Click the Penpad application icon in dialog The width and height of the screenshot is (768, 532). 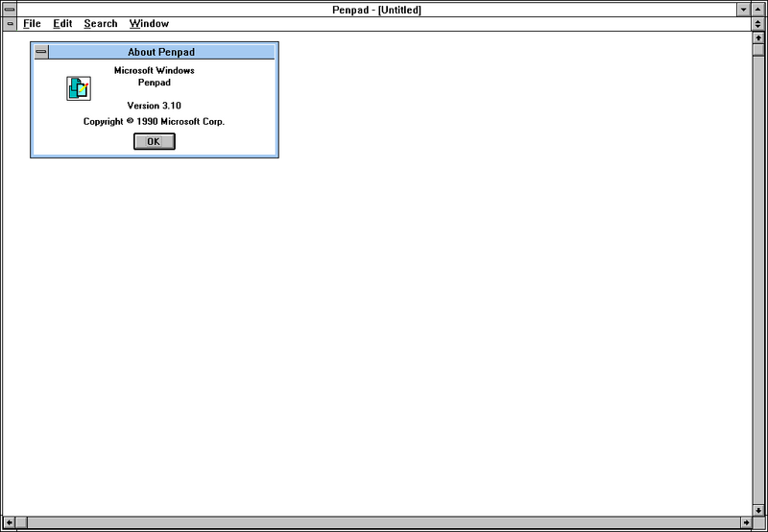pos(79,88)
